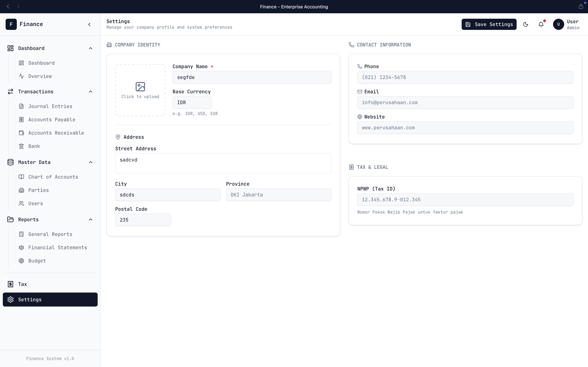This screenshot has width=588, height=367.
Task: Open notifications bell icon
Action: (541, 24)
